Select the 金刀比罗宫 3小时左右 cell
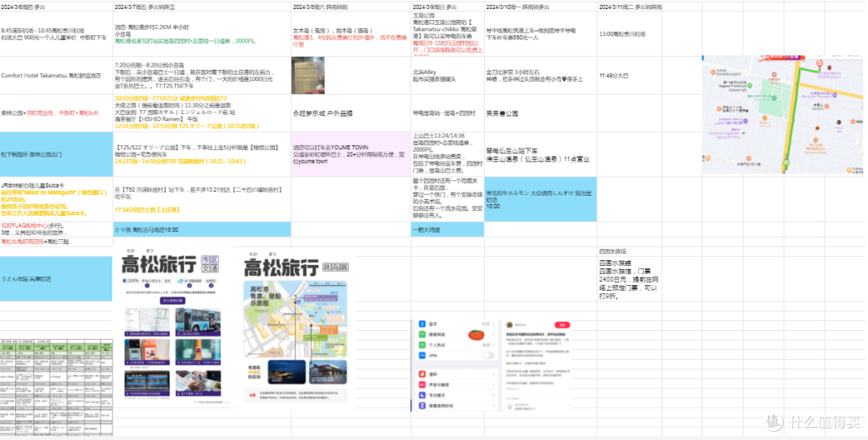Viewport: 868px width, 440px height. click(x=540, y=75)
